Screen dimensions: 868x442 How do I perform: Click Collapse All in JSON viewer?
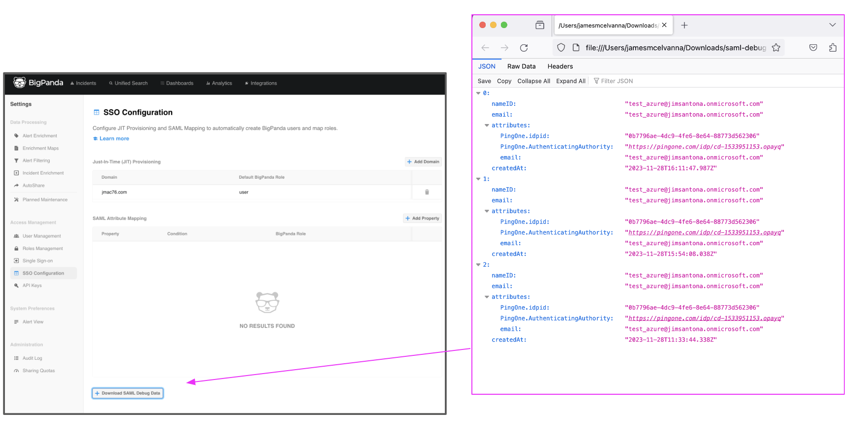point(533,81)
